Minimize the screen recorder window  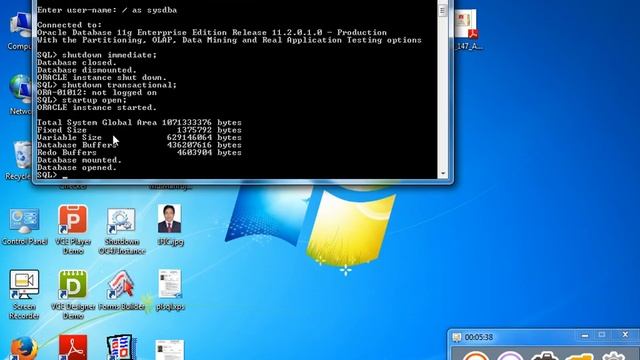point(585,336)
